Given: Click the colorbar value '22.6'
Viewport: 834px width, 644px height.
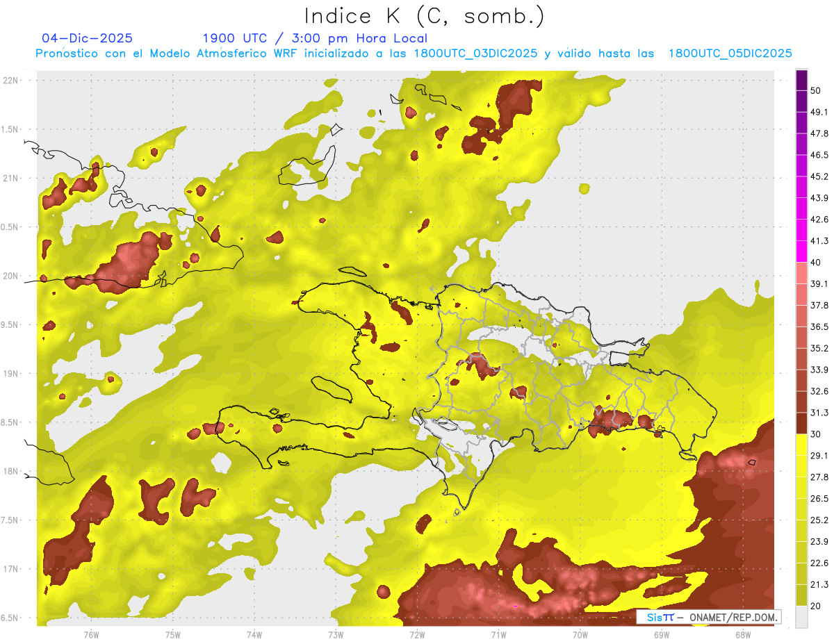Looking at the screenshot, I should pos(819,563).
